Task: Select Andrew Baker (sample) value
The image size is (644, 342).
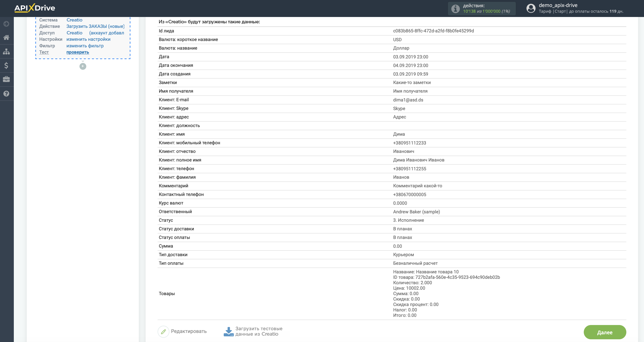Action: tap(416, 212)
